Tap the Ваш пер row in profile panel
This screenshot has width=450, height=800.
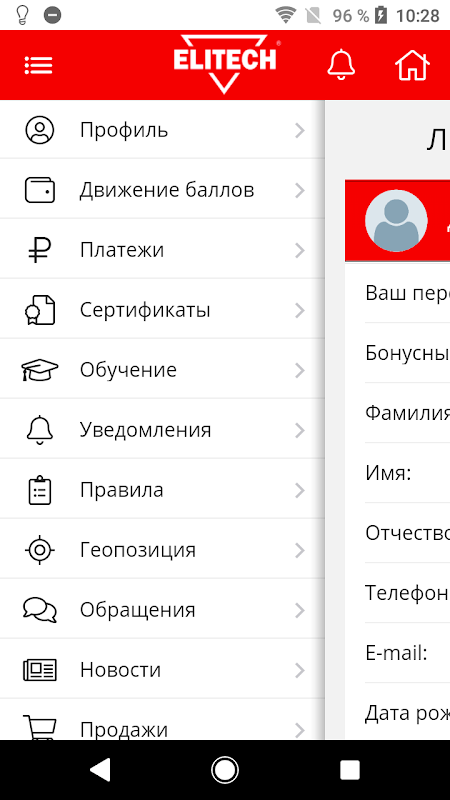pos(397,293)
